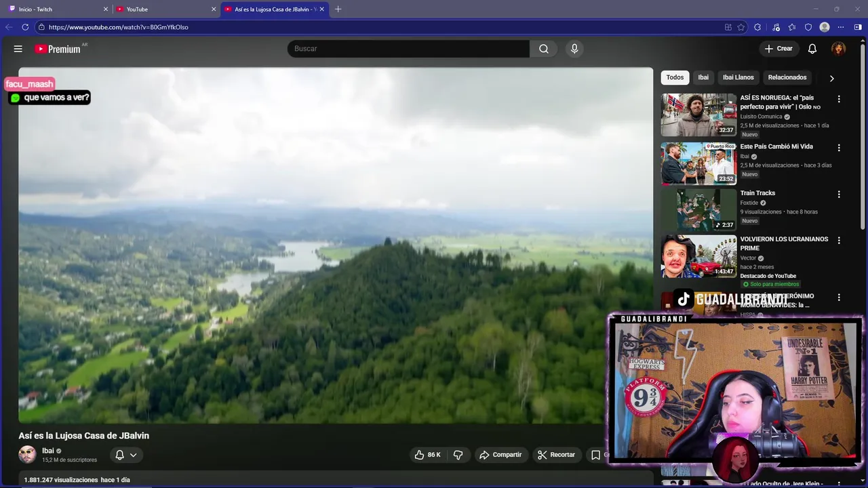Select the Ibai filter chip

(x=703, y=77)
